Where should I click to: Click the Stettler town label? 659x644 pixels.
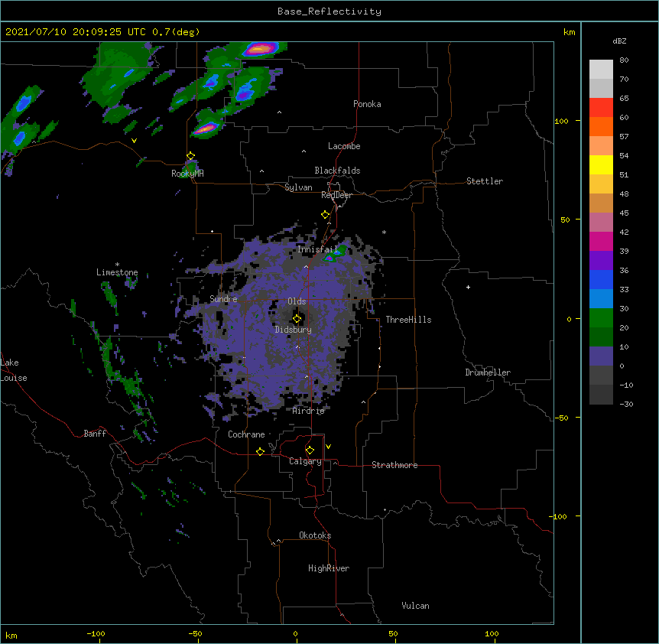coord(485,181)
